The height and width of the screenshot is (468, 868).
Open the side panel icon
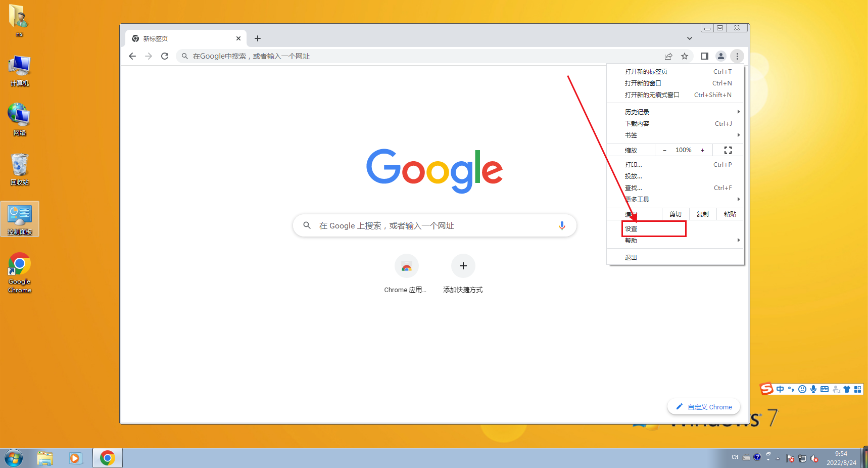[x=705, y=56]
